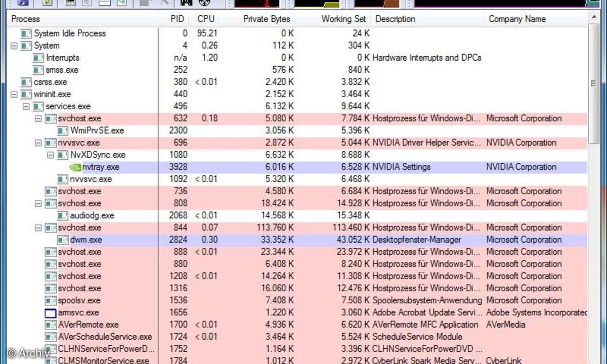The image size is (607, 364).
Task: Click the 'Adobe Acrobat Update Servi...' description
Action: [x=427, y=312]
